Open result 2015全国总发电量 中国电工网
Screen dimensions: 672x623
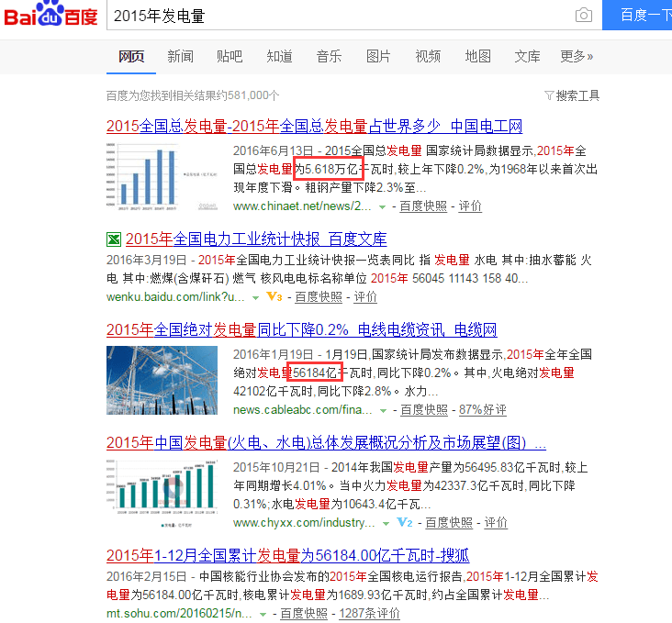coord(314,126)
